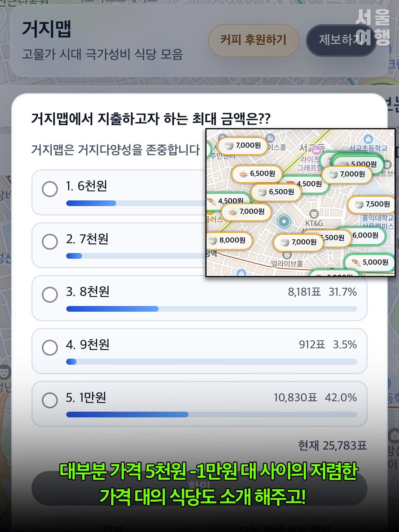399x532 pixels.
Task: Choose the 1만원 radio option
Action: point(50,400)
